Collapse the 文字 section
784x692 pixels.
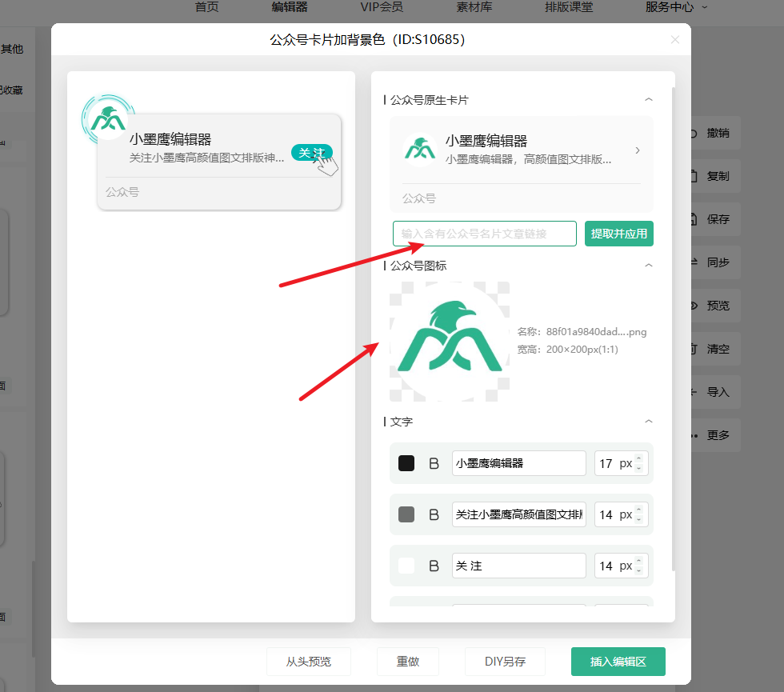click(649, 421)
